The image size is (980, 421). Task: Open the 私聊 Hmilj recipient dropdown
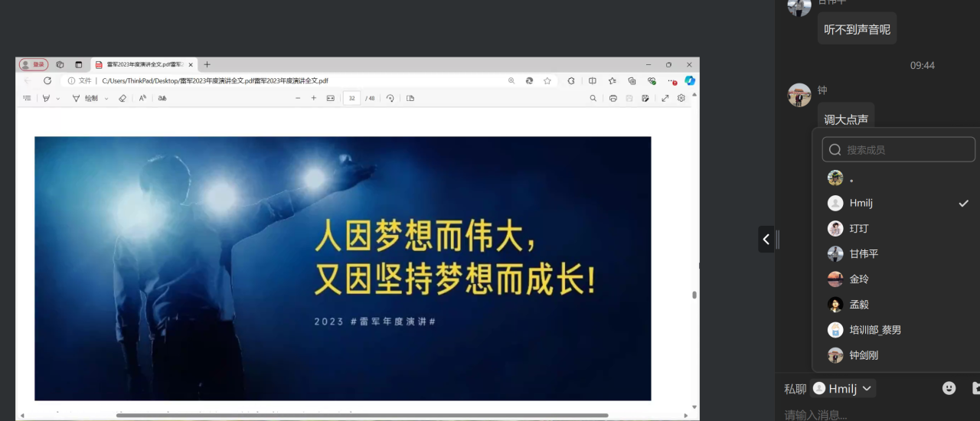843,389
